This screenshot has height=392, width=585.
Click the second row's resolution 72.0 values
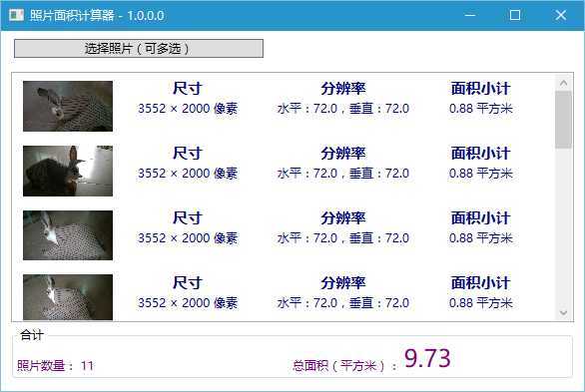pos(343,174)
